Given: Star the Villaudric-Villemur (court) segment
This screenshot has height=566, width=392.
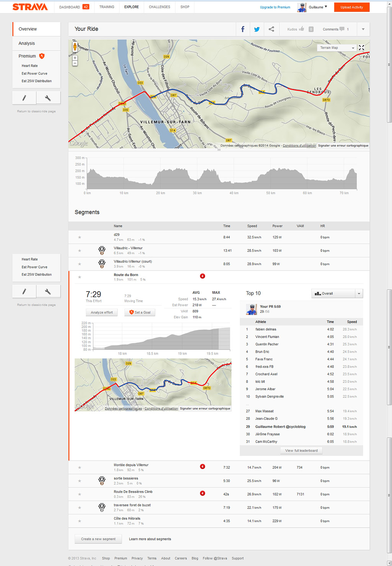Looking at the screenshot, I should 80,264.
